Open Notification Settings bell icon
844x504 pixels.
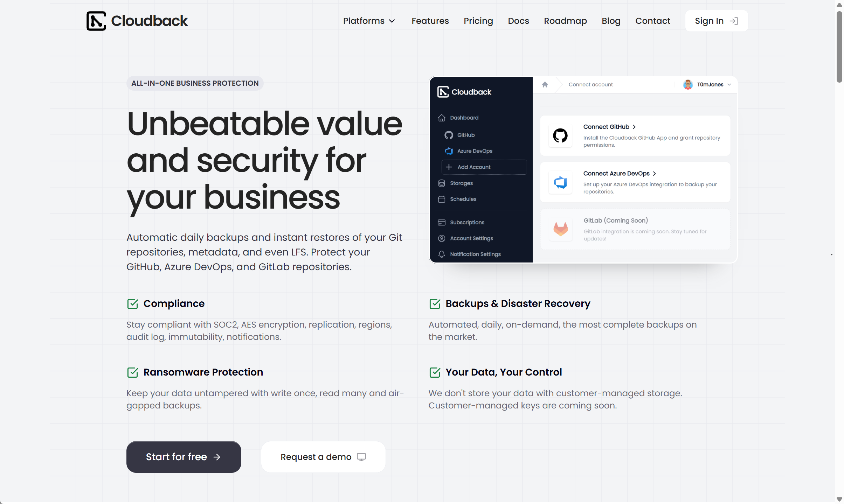point(442,254)
